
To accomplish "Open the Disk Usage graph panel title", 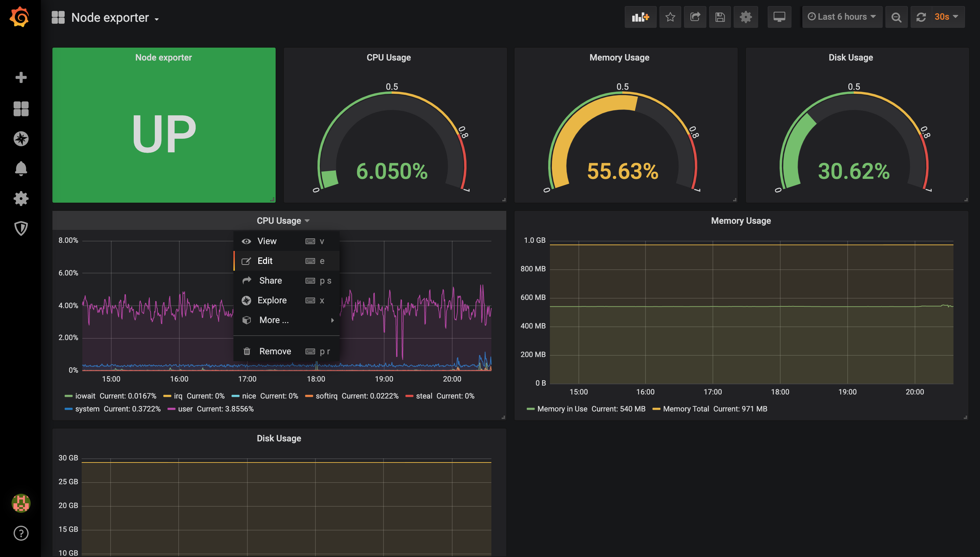I will [279, 438].
